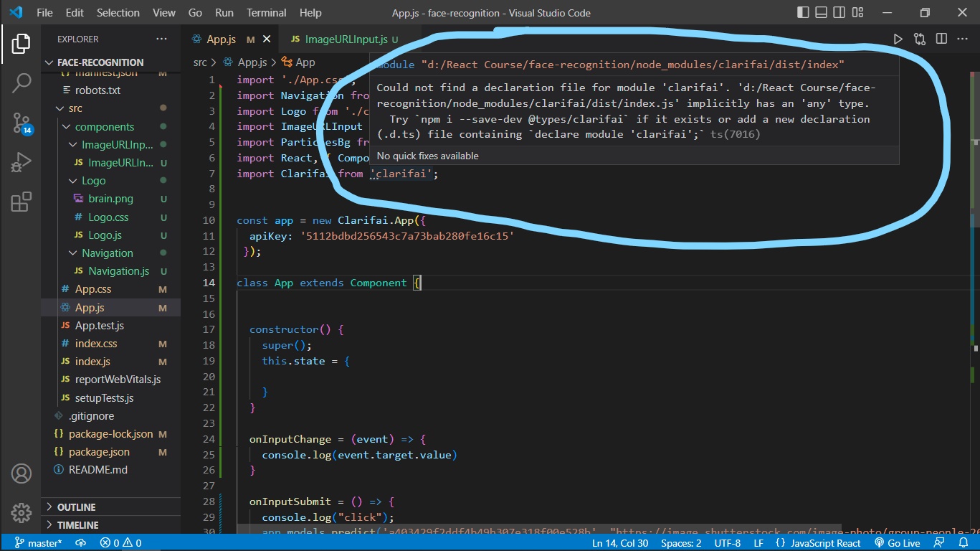Screen dimensions: 980x551
Task: Click the src breadcrumb above the editor
Action: click(200, 62)
